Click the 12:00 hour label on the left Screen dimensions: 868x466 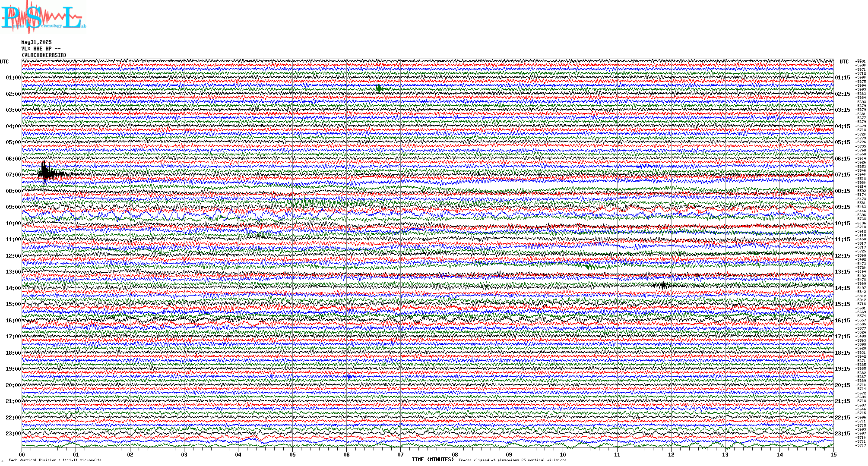(x=13, y=256)
